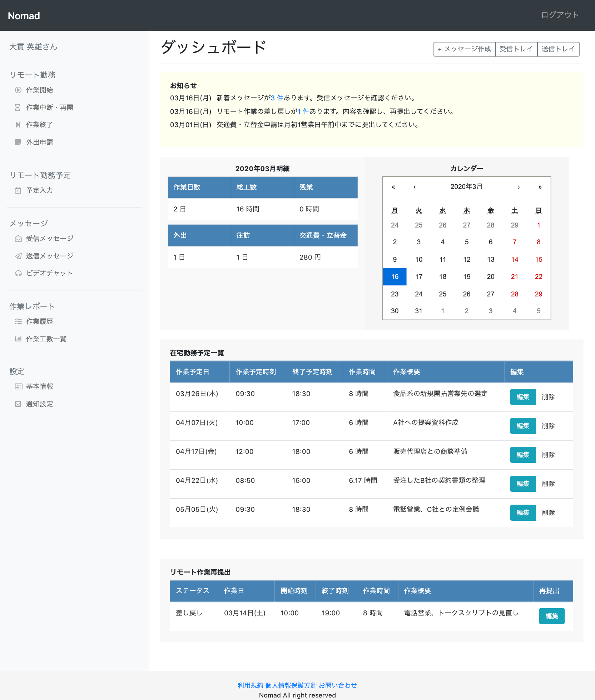
Task: Click the 280 円 expense value
Action: tap(310, 257)
